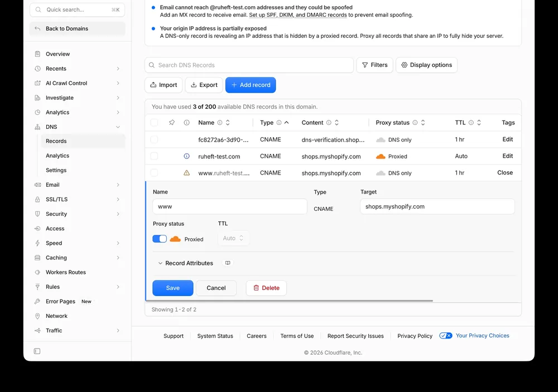This screenshot has width=558, height=392.
Task: Delete the www CNAME record
Action: pyautogui.click(x=266, y=288)
